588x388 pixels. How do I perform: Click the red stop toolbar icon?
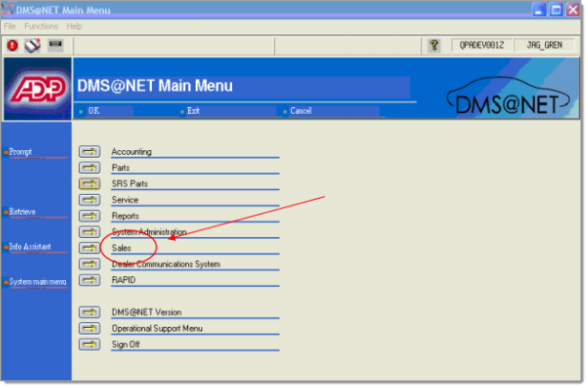12,46
